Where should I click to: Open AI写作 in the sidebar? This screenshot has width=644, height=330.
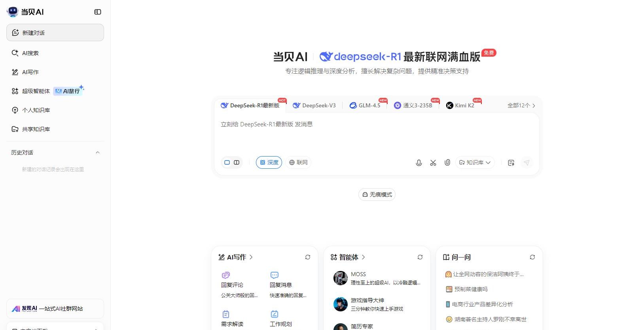coord(55,72)
